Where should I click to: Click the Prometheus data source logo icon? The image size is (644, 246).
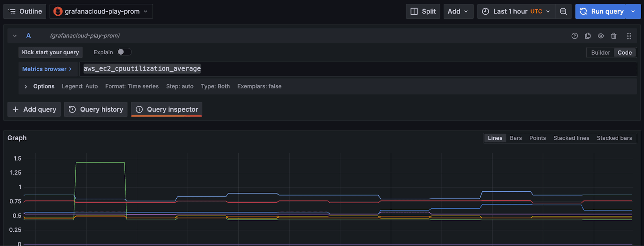coord(58,11)
